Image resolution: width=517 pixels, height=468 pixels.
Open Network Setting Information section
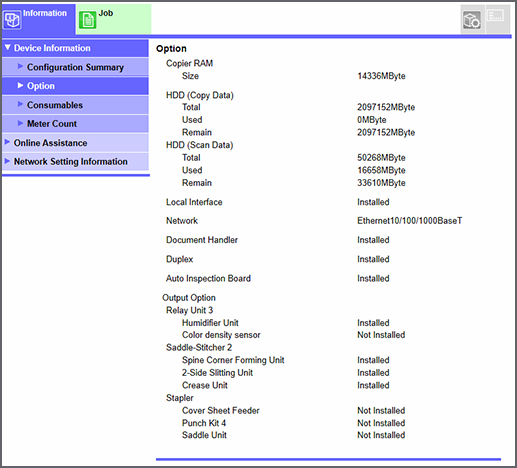point(75,162)
